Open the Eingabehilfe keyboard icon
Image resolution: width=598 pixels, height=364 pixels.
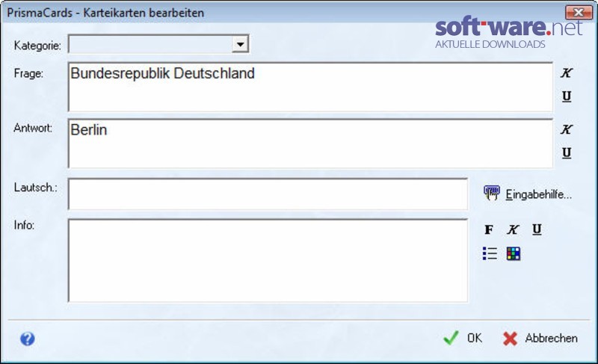tap(492, 193)
